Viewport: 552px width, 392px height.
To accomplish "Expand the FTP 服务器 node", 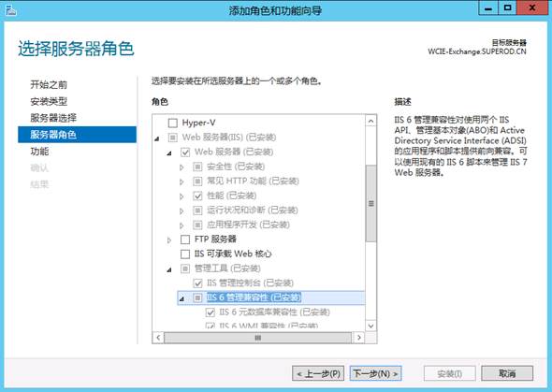I will point(169,240).
